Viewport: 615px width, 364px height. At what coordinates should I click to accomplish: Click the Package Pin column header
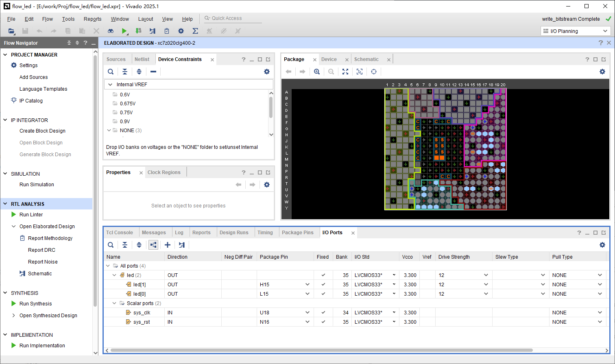point(274,257)
